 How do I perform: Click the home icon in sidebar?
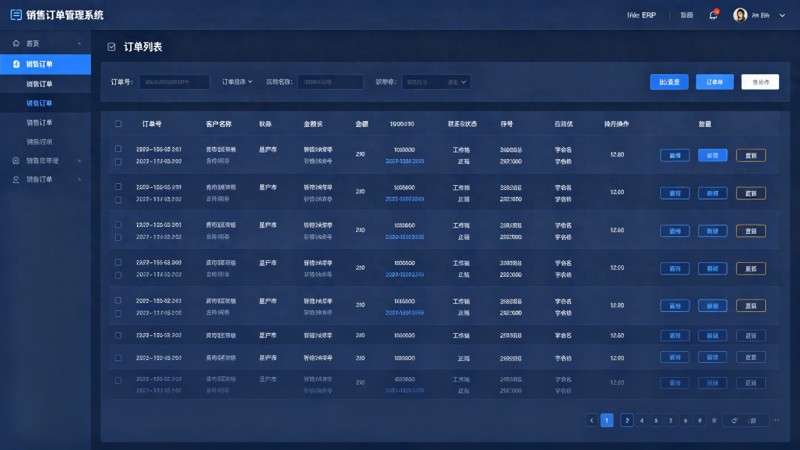pos(16,43)
